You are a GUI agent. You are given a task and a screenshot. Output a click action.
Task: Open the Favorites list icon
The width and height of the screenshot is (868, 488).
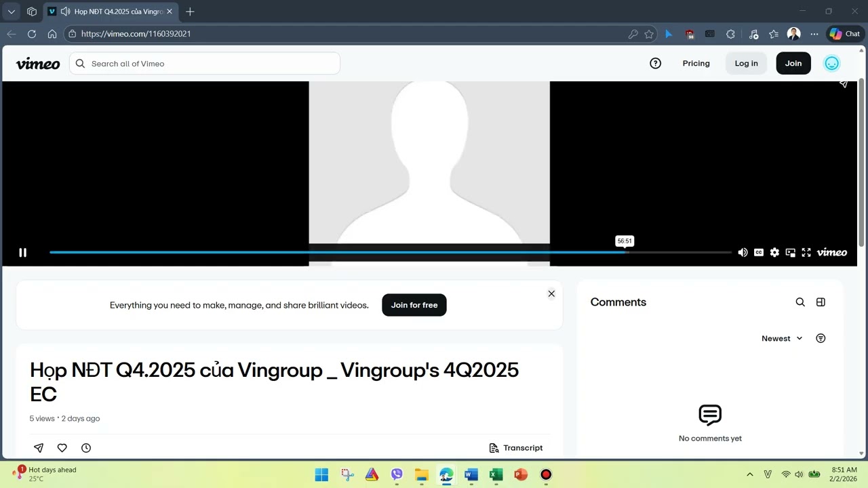click(x=774, y=34)
